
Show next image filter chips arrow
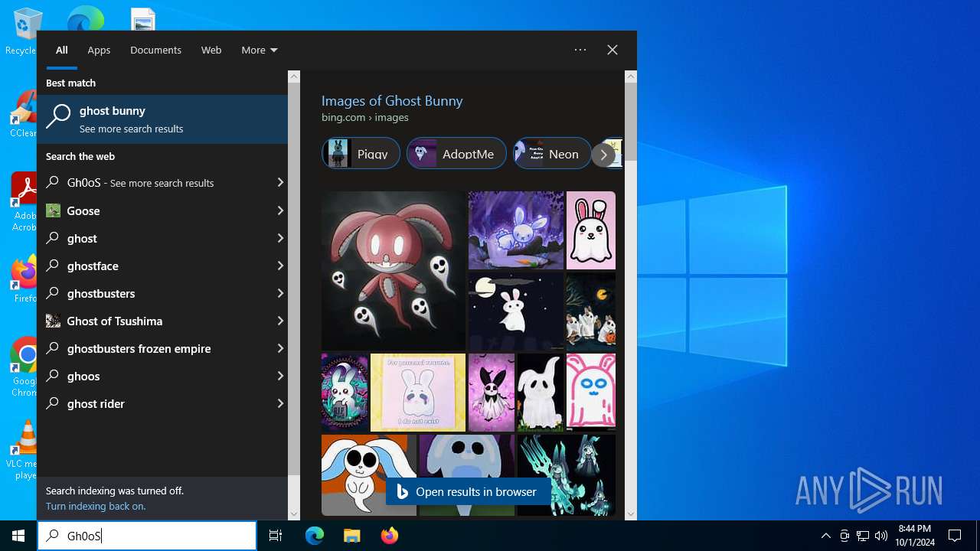[603, 155]
